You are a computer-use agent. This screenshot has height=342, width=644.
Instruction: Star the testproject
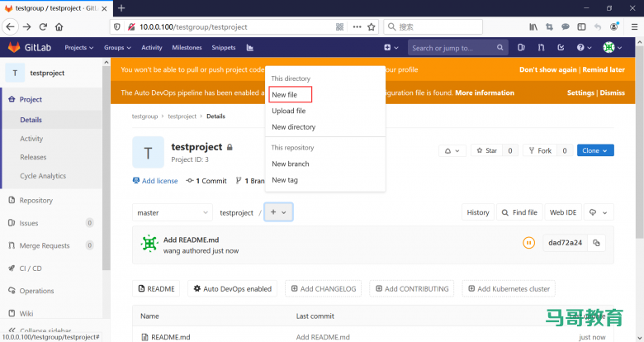click(x=487, y=151)
